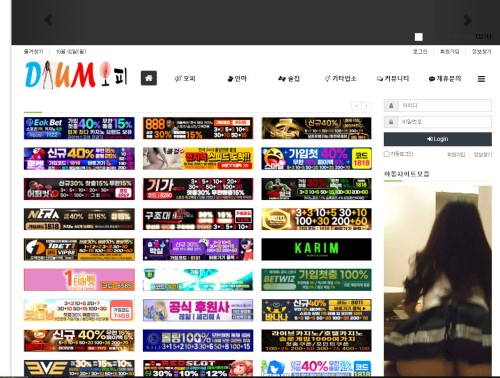500x378 pixels.
Task: Click the small previous arrow above banners
Action: coord(356,106)
